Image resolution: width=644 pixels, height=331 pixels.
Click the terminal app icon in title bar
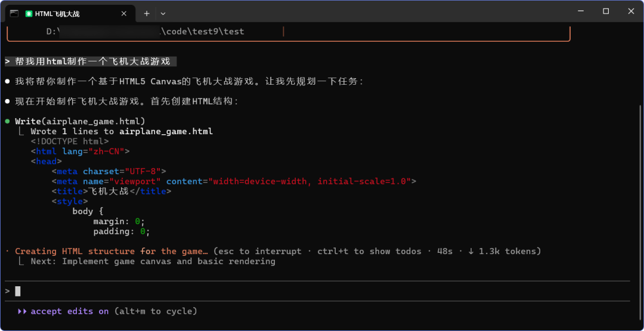14,13
